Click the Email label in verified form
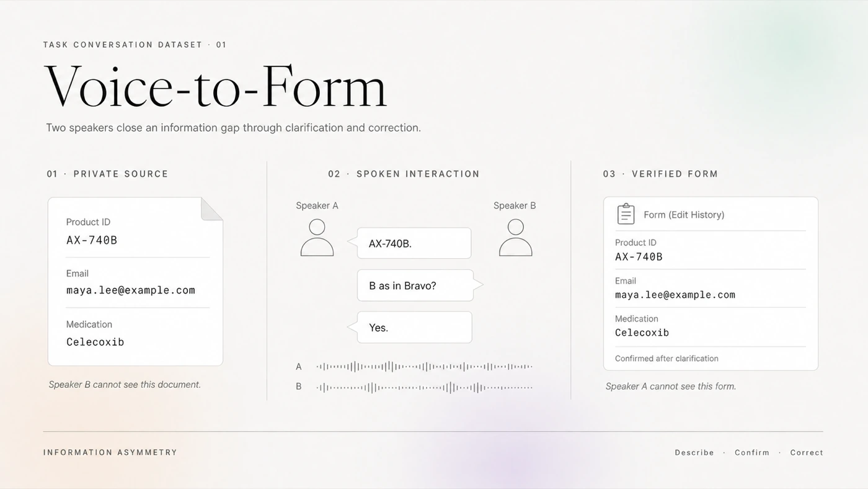This screenshot has width=868, height=489. click(626, 281)
